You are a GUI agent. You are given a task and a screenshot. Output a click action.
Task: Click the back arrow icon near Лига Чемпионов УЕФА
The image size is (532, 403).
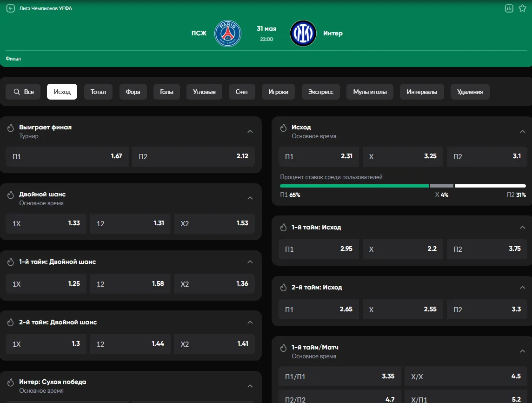(x=11, y=8)
